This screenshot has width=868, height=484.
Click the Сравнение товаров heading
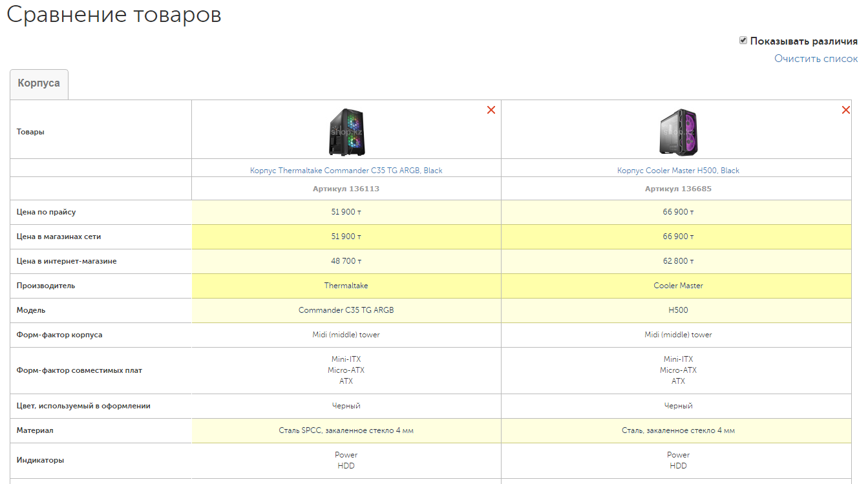tap(114, 16)
